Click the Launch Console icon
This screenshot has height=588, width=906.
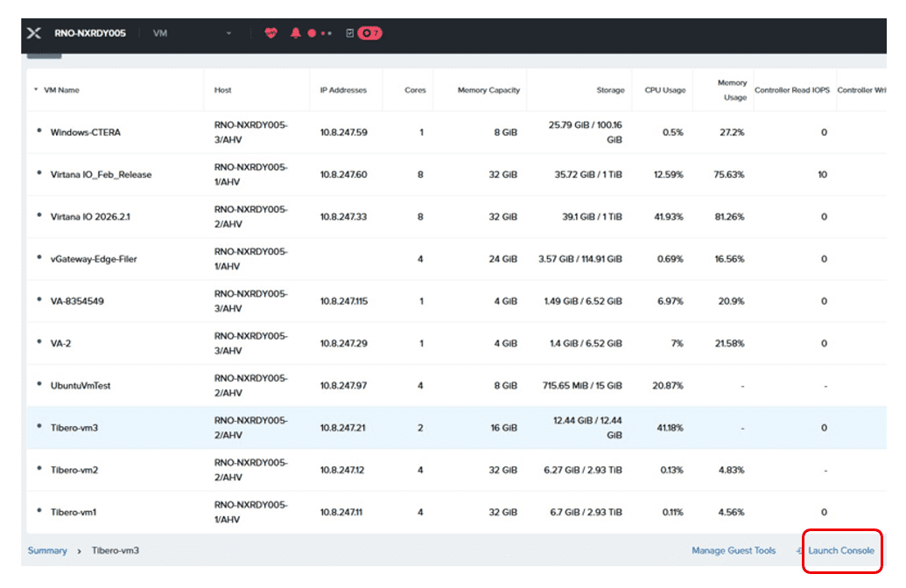[800, 550]
